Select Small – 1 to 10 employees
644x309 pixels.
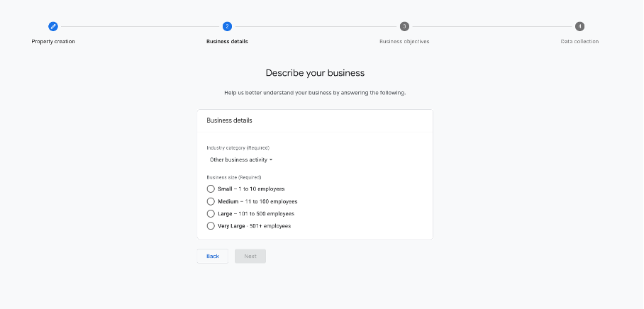[211, 189]
